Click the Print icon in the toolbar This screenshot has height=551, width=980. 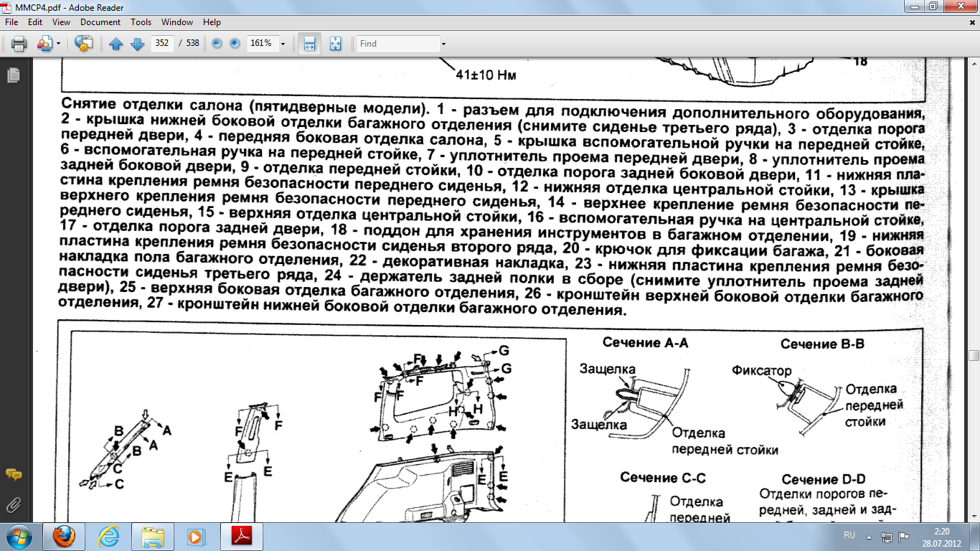[19, 44]
